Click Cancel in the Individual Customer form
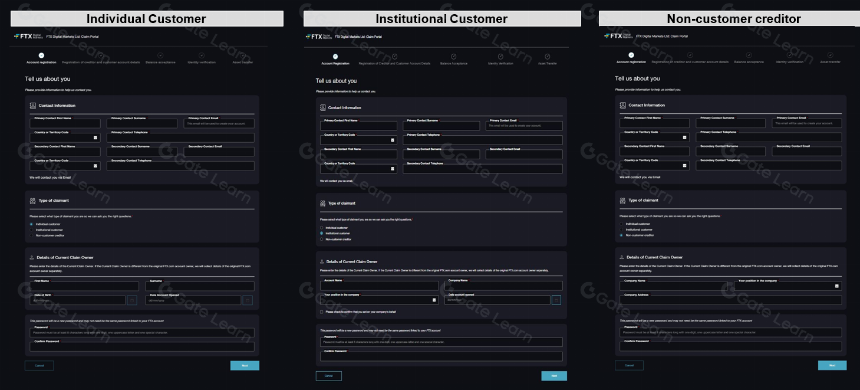 tap(39, 365)
